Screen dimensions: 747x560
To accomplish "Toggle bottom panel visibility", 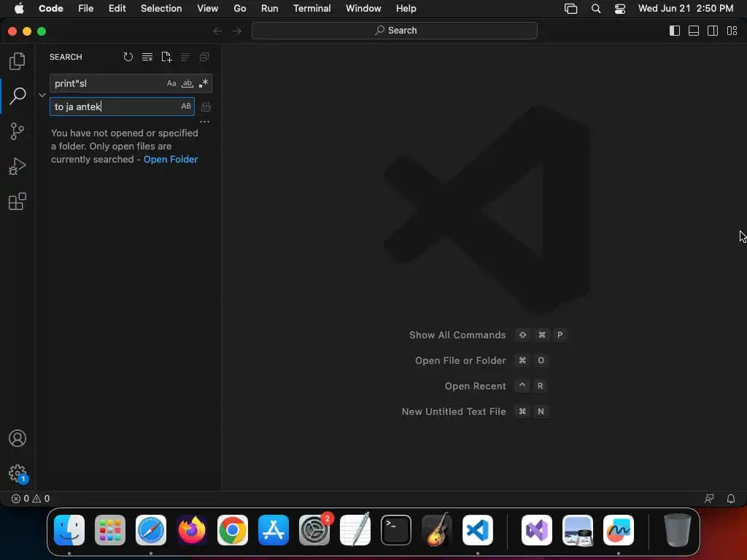I will [x=694, y=31].
